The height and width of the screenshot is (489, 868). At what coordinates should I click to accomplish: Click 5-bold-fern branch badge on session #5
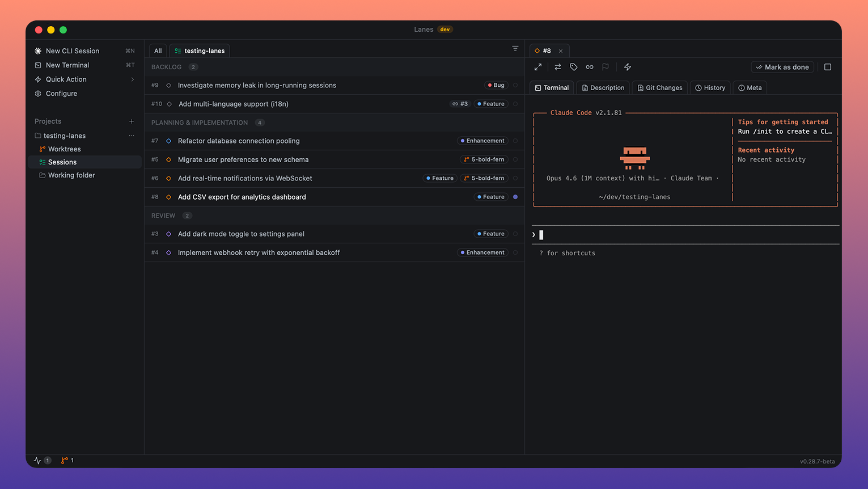(x=484, y=159)
